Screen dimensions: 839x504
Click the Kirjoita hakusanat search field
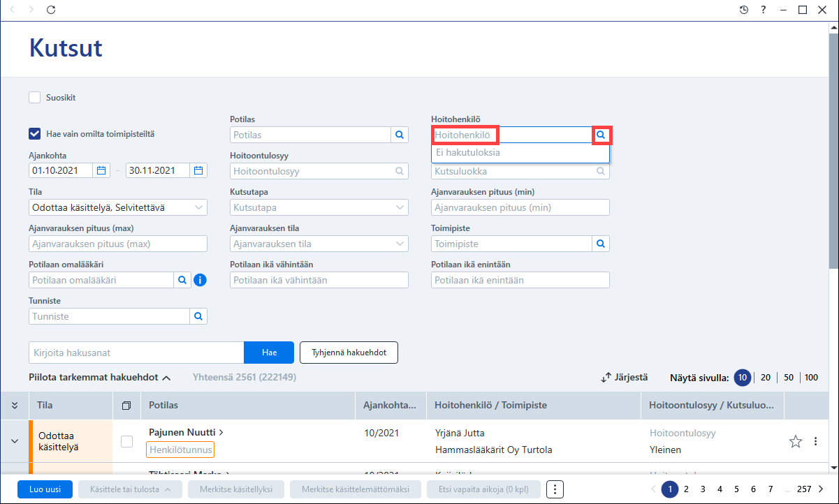coord(136,353)
